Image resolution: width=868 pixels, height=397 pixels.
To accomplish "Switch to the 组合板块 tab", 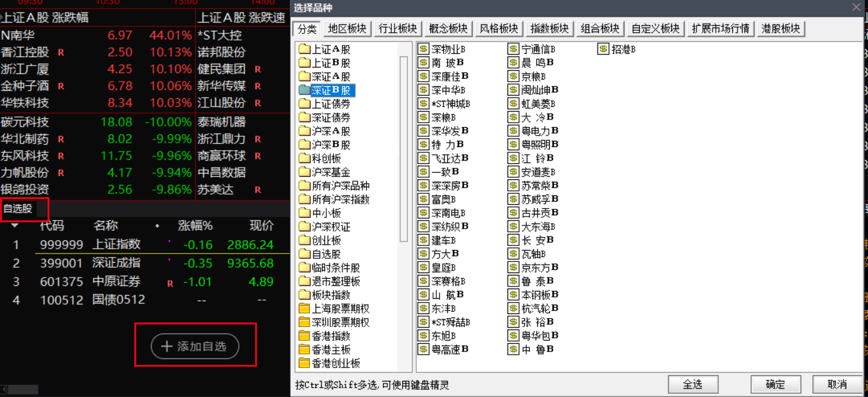I will [x=601, y=29].
